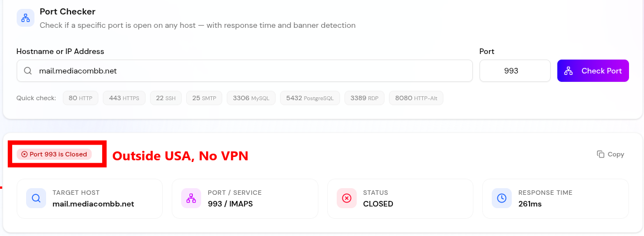This screenshot has width=644, height=236.
Task: Select the 8080 HTTP-Alt quick check
Action: point(416,98)
